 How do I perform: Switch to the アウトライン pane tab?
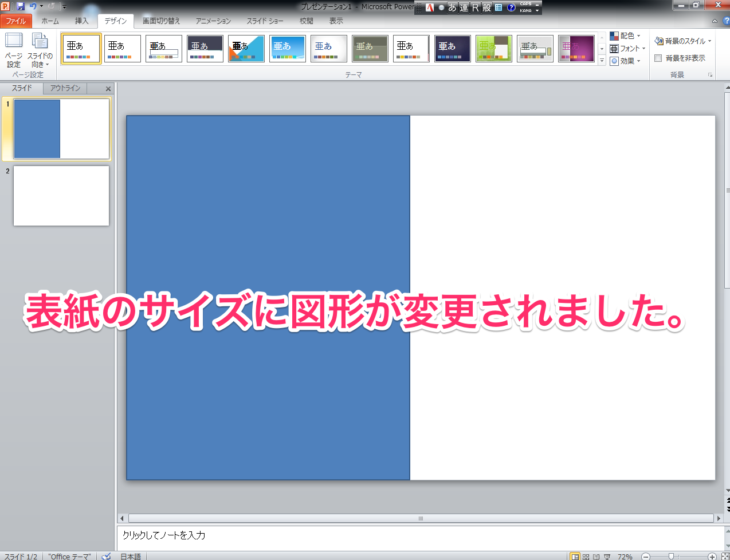pyautogui.click(x=65, y=88)
